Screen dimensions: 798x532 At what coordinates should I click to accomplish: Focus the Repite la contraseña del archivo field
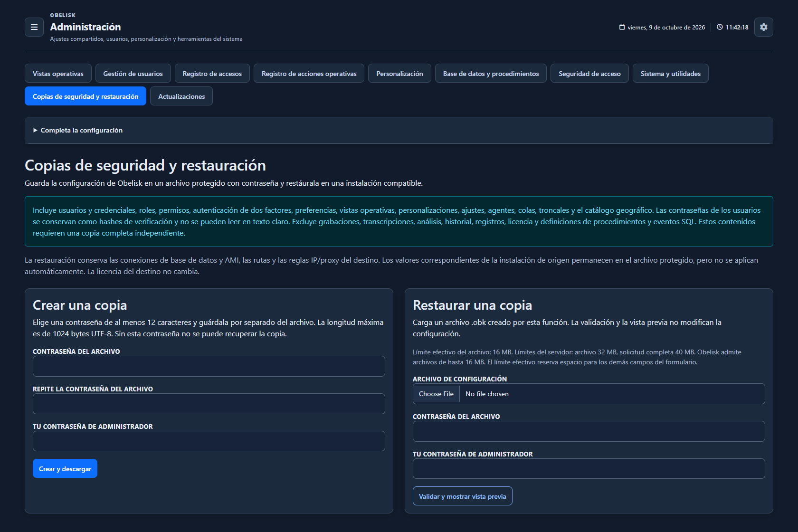tap(209, 404)
